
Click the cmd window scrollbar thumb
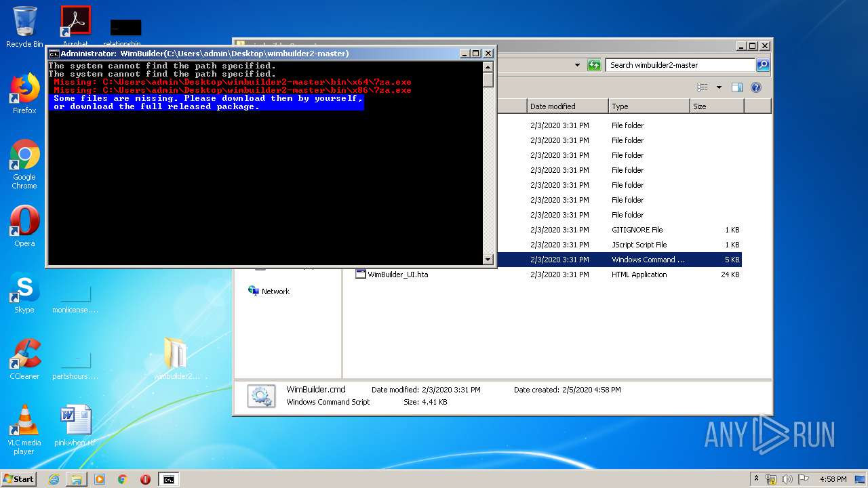488,79
